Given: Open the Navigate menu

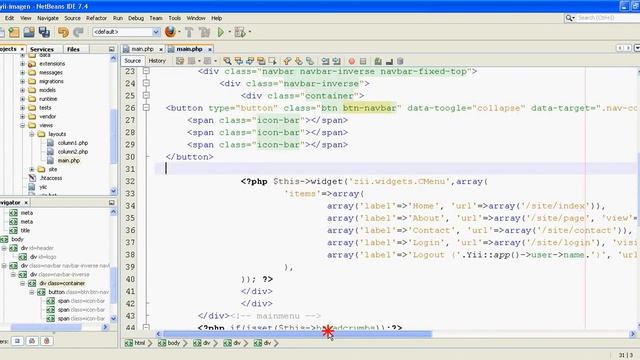Looking at the screenshot, I should click(x=48, y=18).
